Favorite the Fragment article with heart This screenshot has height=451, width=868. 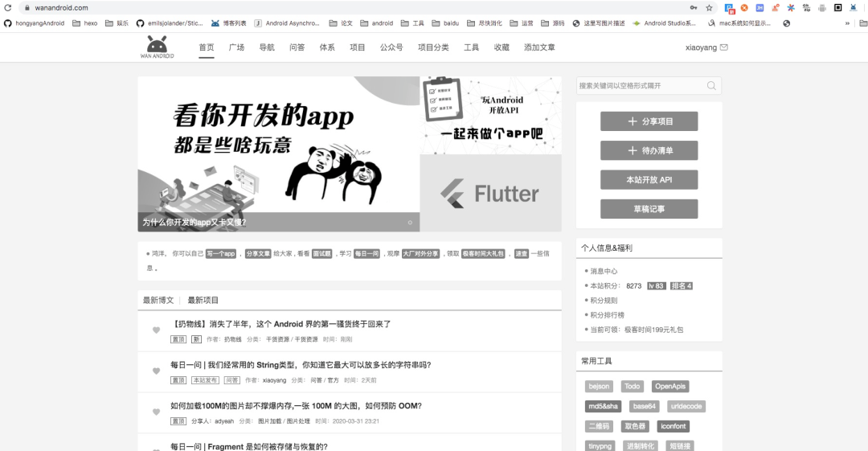click(156, 449)
